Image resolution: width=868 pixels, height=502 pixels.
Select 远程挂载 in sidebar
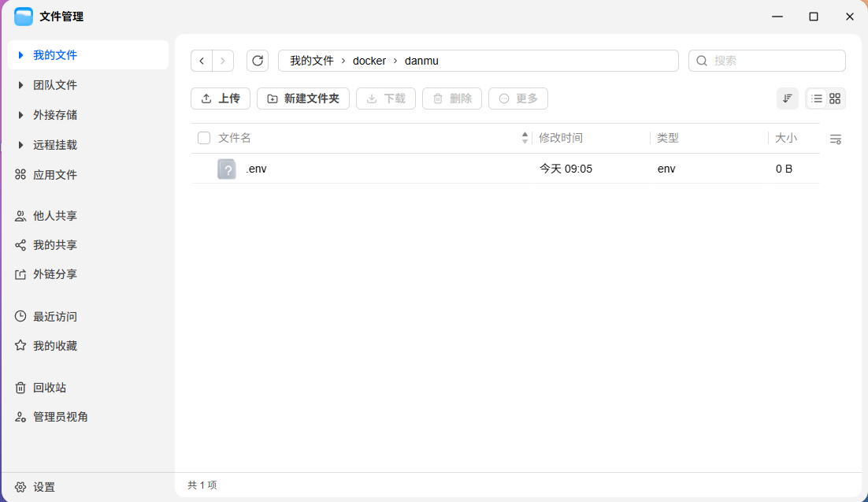[x=55, y=145]
